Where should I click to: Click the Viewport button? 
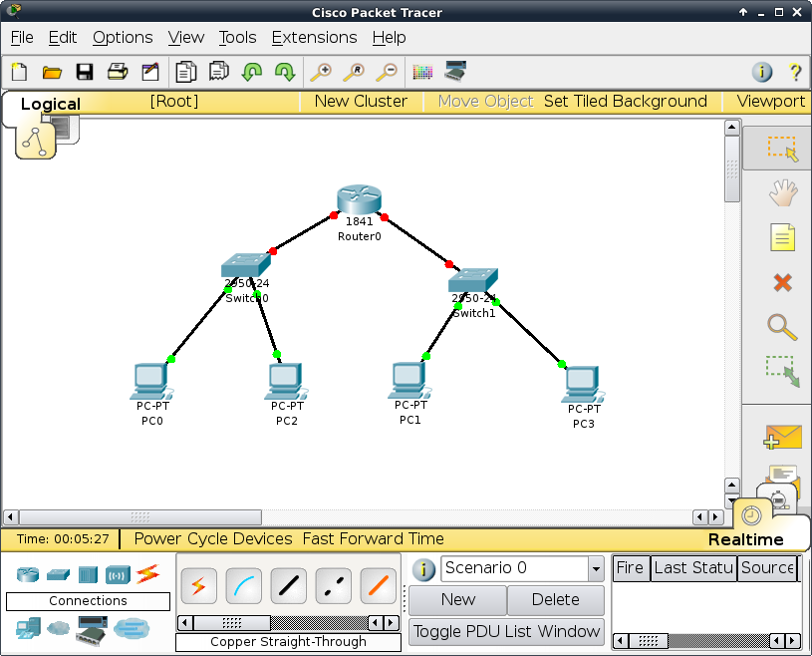[770, 101]
